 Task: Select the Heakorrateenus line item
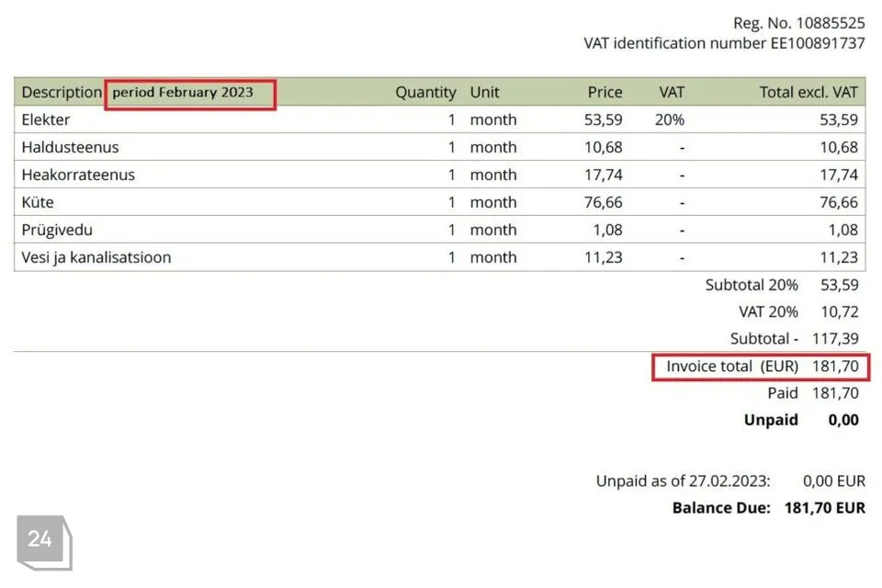click(x=78, y=175)
